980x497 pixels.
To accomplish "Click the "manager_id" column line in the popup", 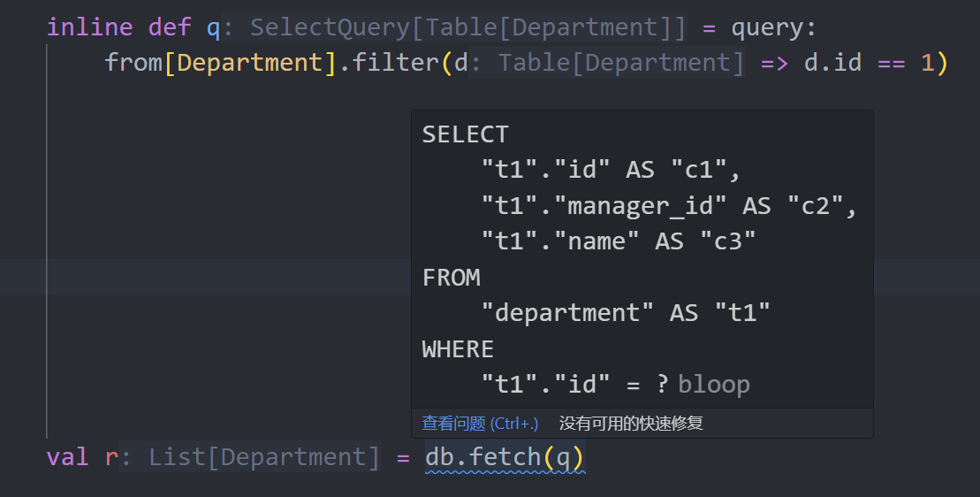I will click(669, 206).
